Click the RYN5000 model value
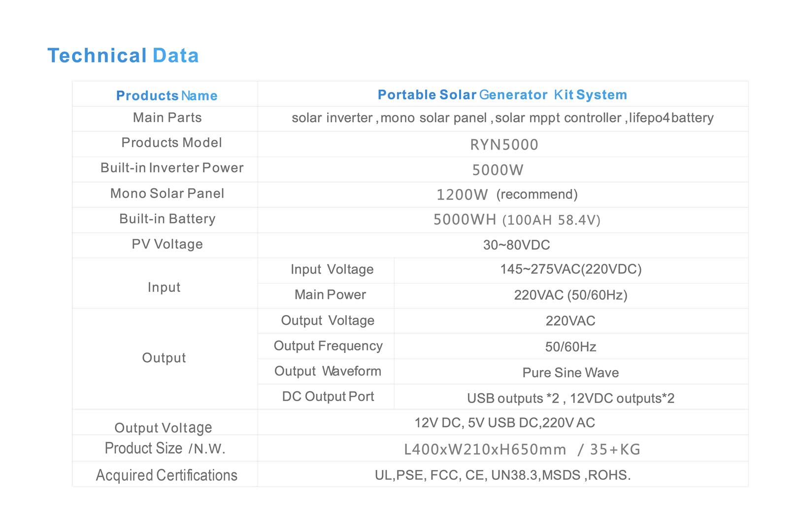Screen dimensions: 798x532 [504, 145]
